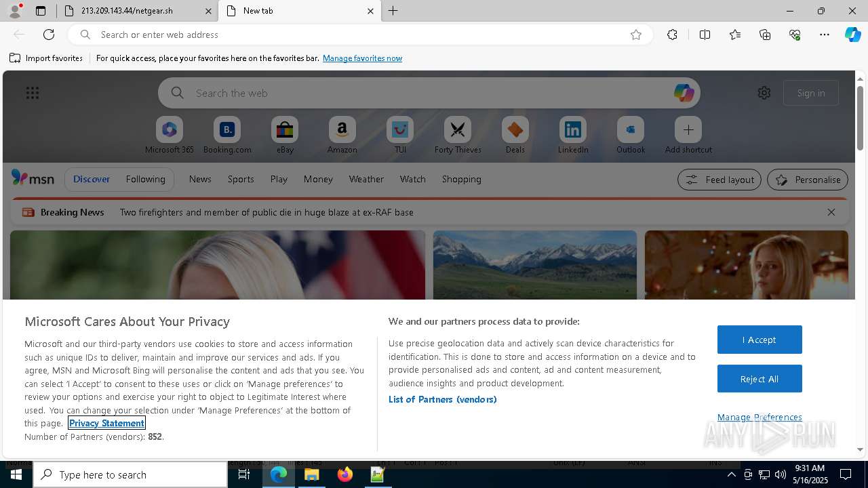Click the Manage favorites now link
Screen dimensions: 868x488
(362, 58)
